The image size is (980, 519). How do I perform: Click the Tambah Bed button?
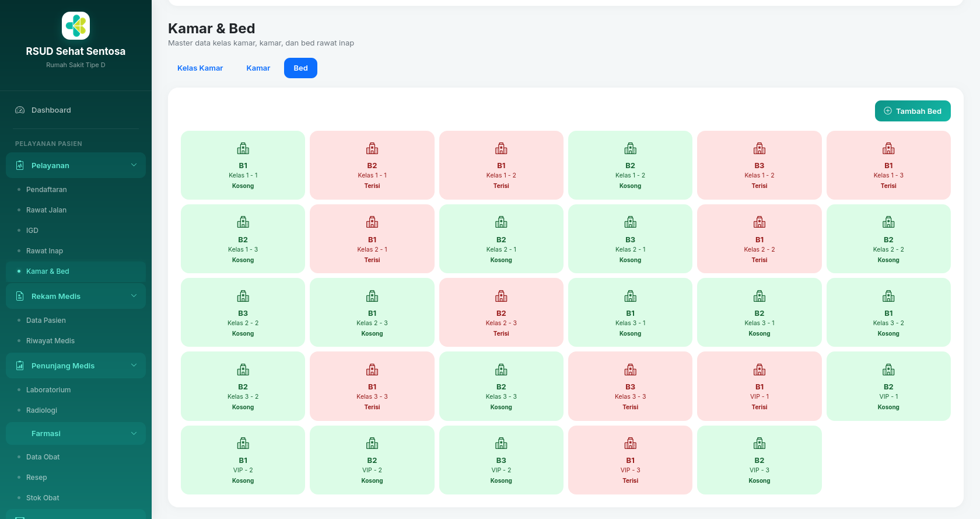(x=912, y=111)
